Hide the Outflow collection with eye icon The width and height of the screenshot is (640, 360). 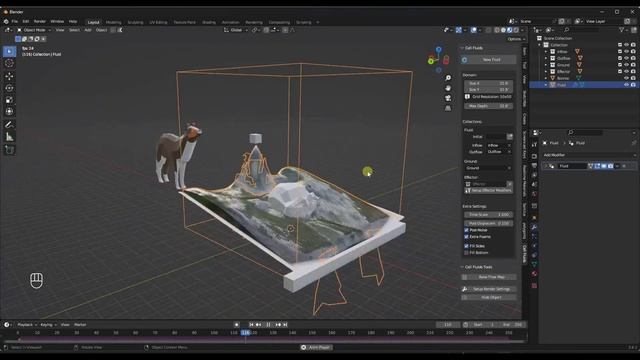click(626, 58)
